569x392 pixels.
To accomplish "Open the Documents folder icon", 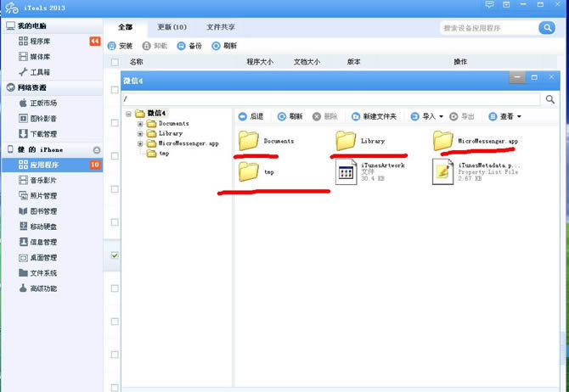I will 249,141.
